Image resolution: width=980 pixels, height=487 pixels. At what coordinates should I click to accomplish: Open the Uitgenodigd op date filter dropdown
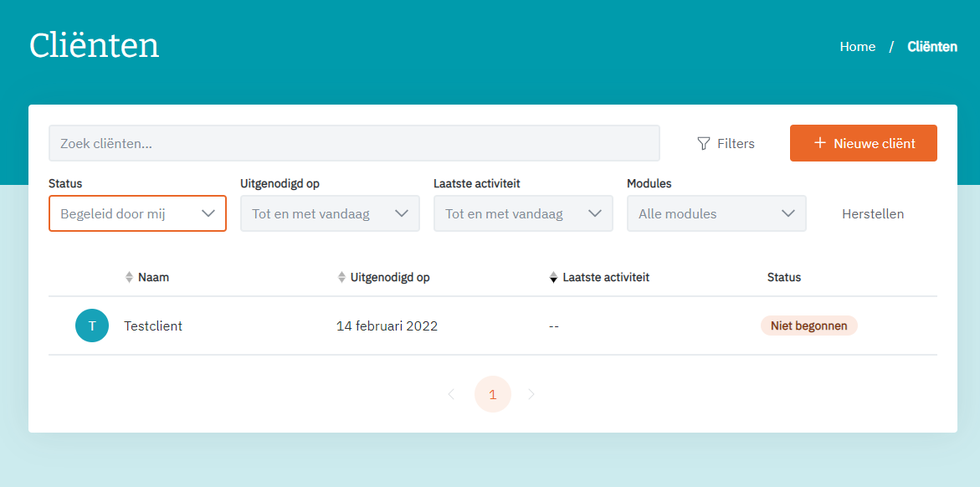coord(330,214)
